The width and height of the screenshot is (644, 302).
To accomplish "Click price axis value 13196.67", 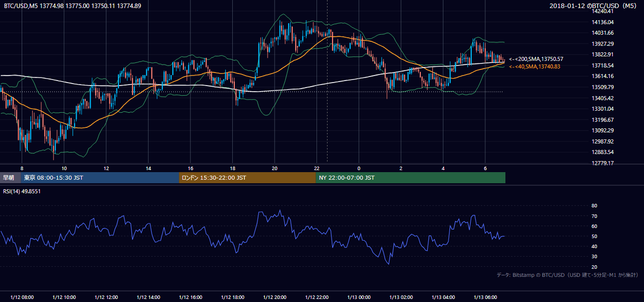I will pos(603,120).
